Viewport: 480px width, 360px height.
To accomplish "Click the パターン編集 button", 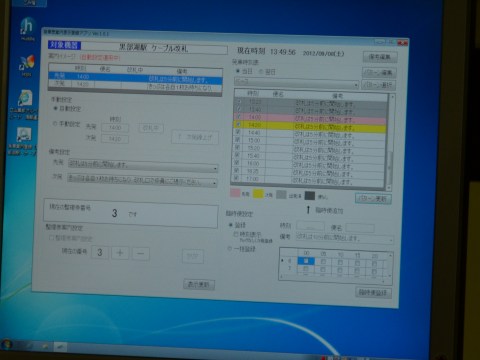I will click(x=379, y=72).
